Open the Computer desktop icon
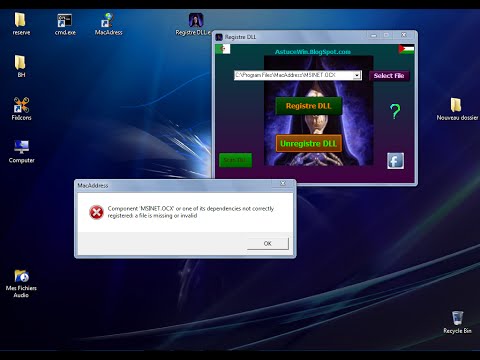The height and width of the screenshot is (360, 480). [x=21, y=151]
